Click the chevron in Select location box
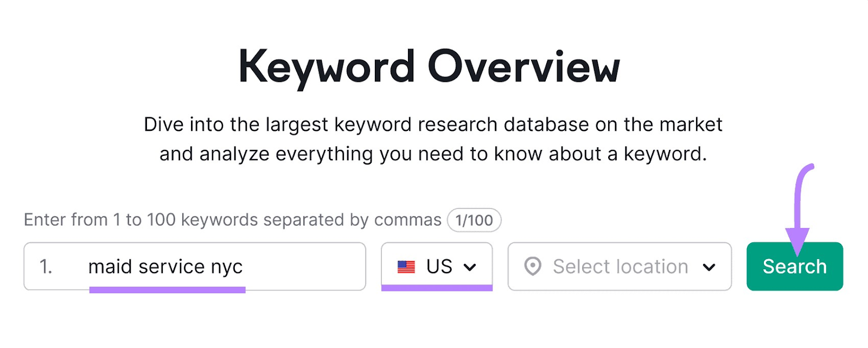868x348 pixels. (709, 267)
